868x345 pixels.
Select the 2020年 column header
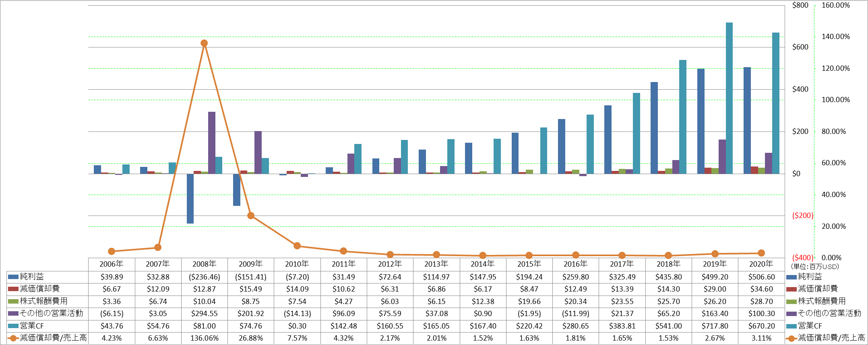(x=761, y=264)
